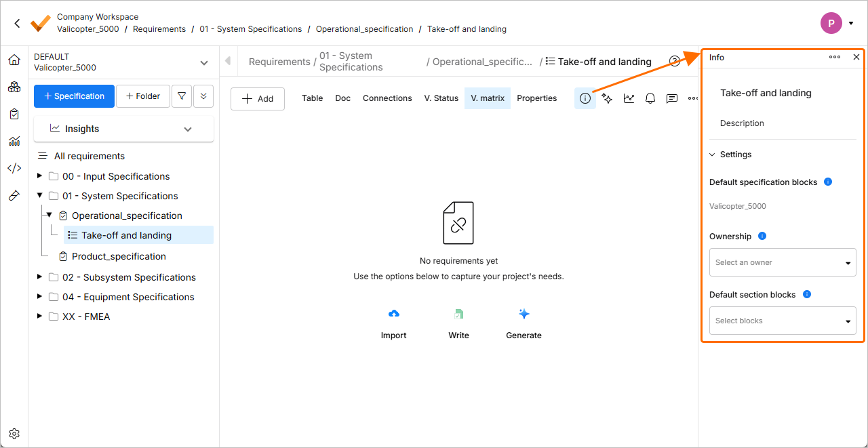Click the blue Specification button
Screen dimensions: 868x448
74,96
